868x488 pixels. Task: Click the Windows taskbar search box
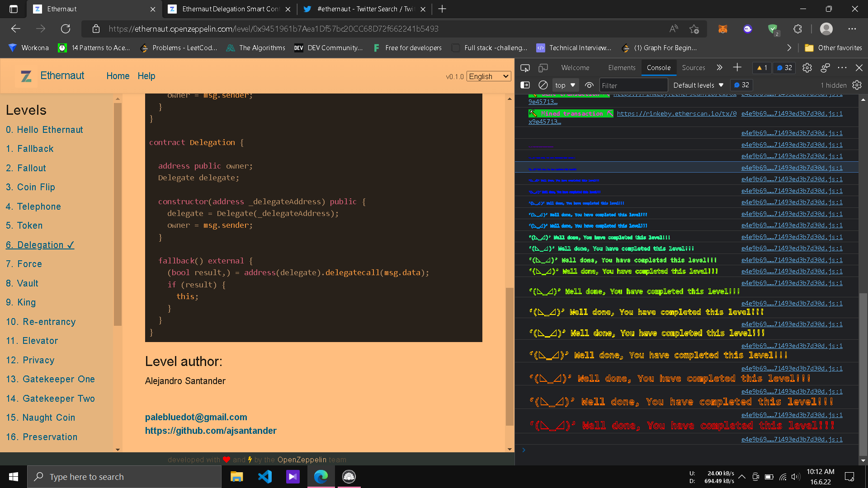tap(124, 477)
